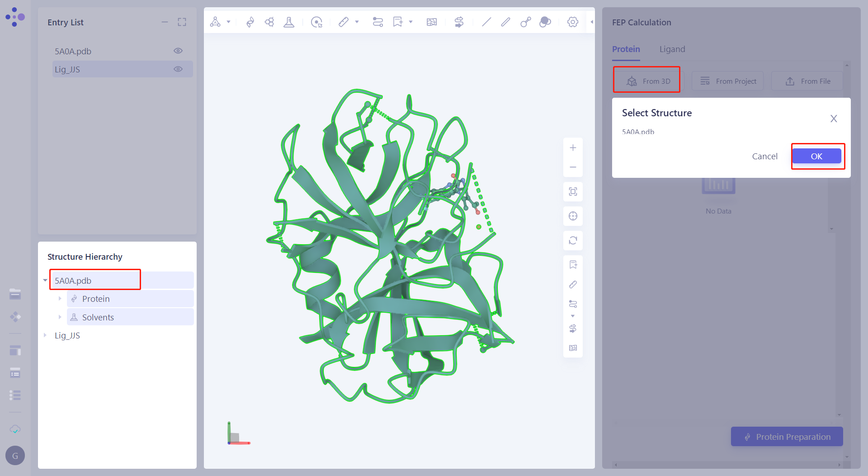Select the Protein tab in FEP Calculation
Viewport: 868px width, 476px height.
tap(626, 49)
